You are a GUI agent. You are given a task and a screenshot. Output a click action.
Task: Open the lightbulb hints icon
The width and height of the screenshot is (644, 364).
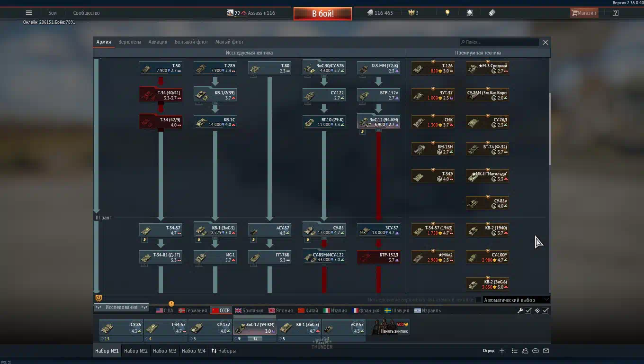447,13
